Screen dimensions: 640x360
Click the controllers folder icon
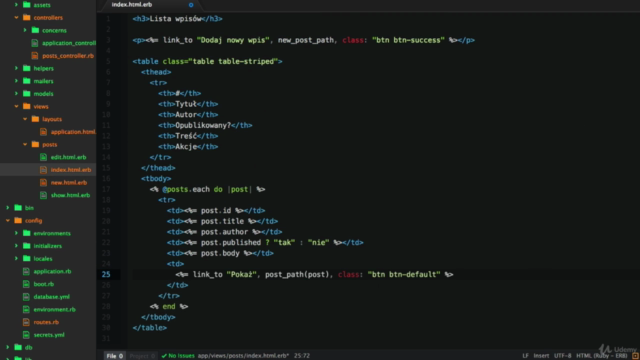point(27,18)
